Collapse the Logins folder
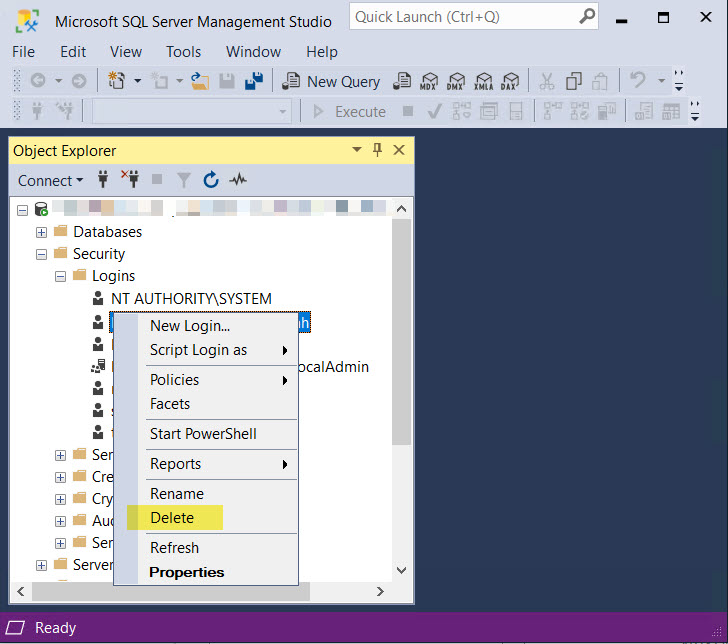Screen dimensions: 728x644 coord(60,277)
